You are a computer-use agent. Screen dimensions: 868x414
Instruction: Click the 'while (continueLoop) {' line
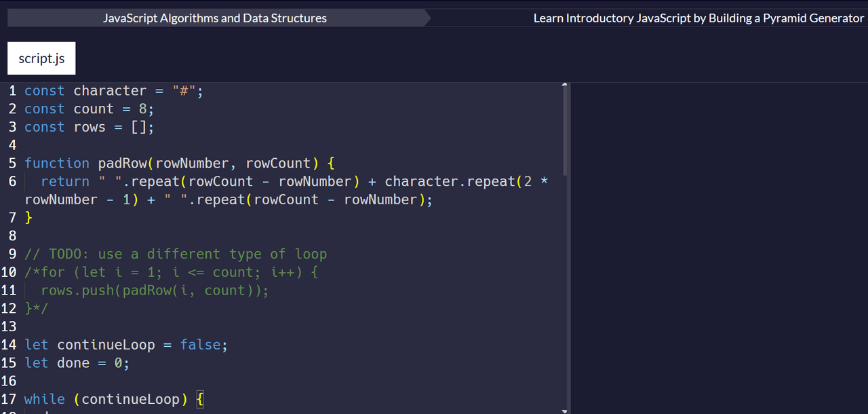[114, 400]
